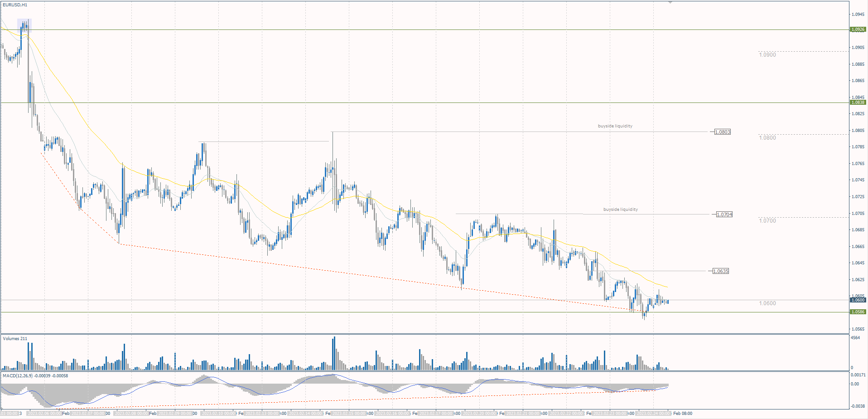Click the green 1.0838 level tag on price axis

858,102
